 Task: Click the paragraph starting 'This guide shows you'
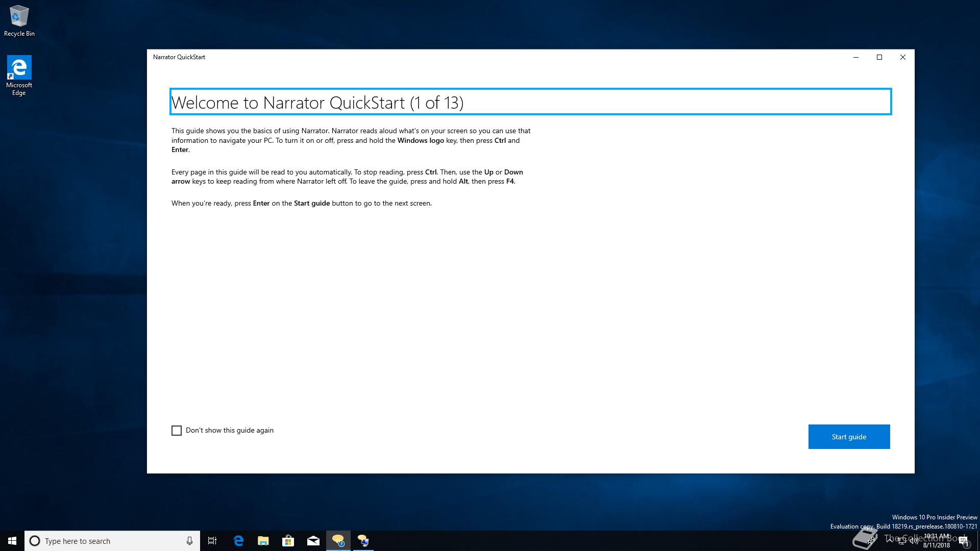pos(351,140)
